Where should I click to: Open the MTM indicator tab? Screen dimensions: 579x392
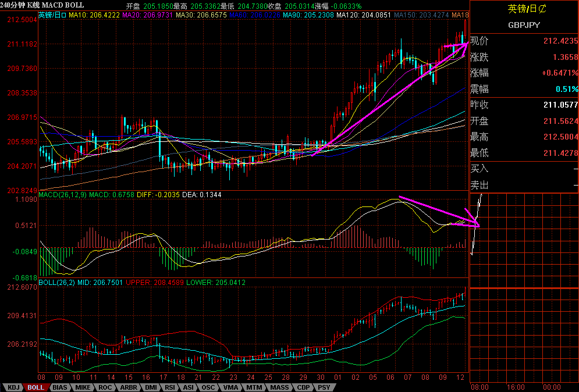coord(254,387)
